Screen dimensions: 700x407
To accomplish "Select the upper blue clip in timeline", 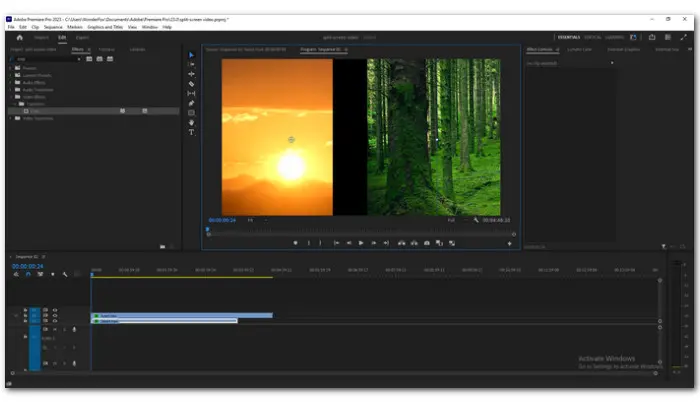I will point(182,316).
